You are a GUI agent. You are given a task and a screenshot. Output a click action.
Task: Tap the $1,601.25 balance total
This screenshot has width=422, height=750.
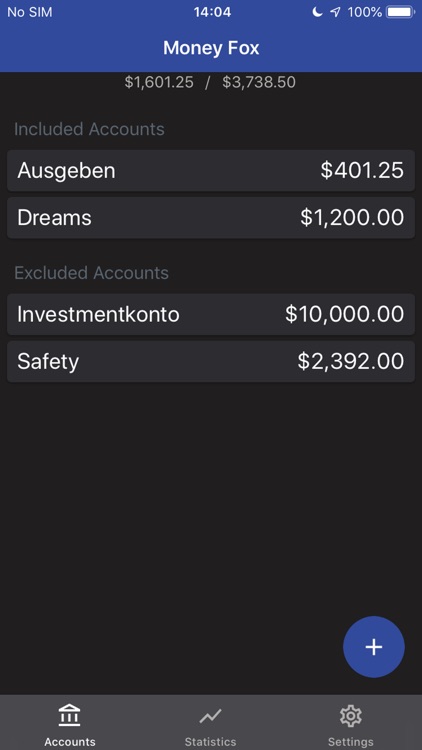(159, 82)
